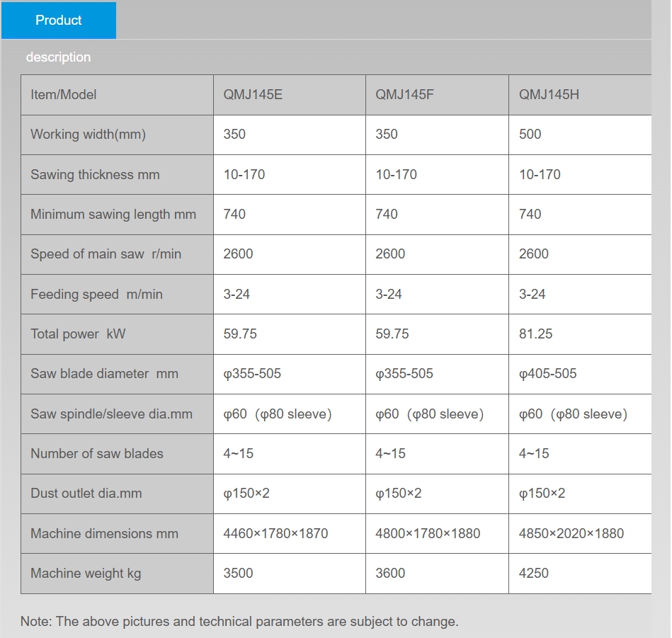Click the Dust outlet dia.mm label
Viewport: 672px width, 638px height.
(x=86, y=494)
